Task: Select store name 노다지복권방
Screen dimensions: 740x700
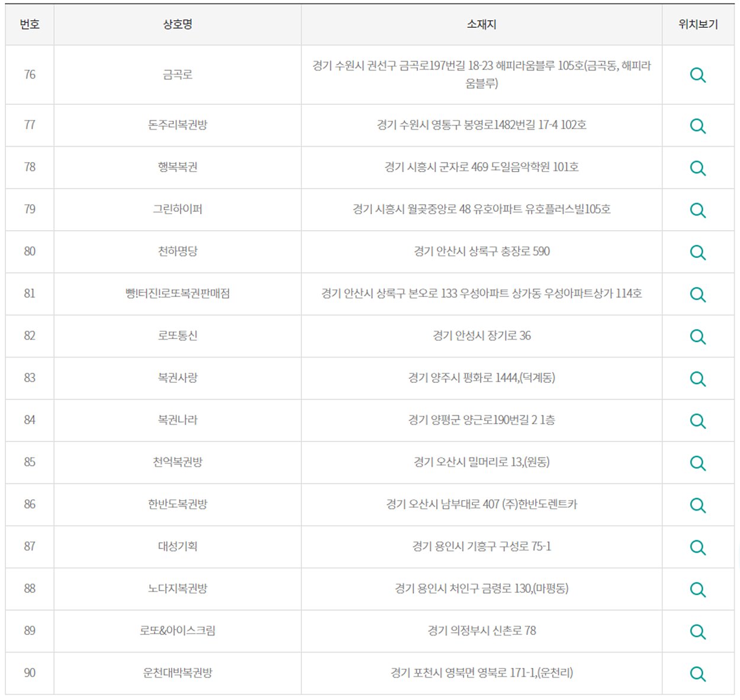Action: (178, 588)
